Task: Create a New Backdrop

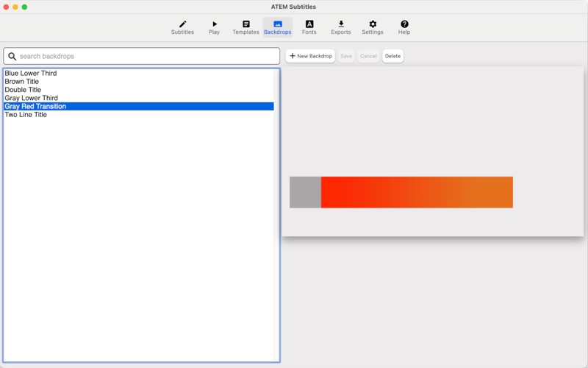Action: coord(310,56)
